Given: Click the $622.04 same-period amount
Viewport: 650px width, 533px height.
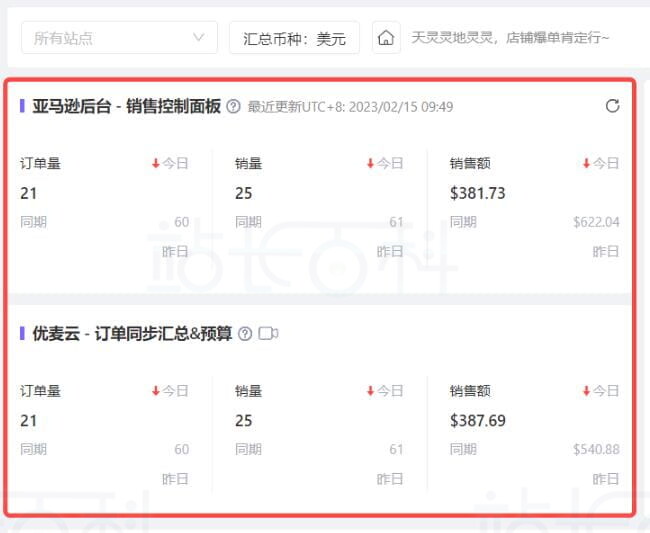Looking at the screenshot, I should coord(596,222).
